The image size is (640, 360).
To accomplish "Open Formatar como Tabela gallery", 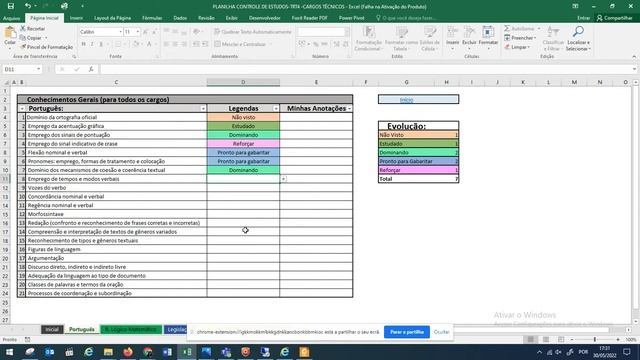I will [401, 39].
